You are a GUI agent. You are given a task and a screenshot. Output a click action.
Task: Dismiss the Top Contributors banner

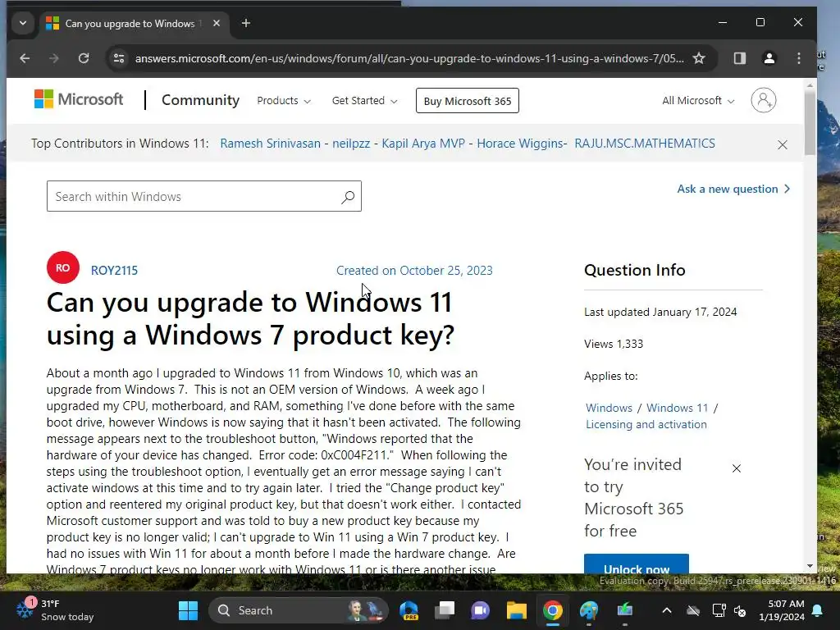pos(782,144)
